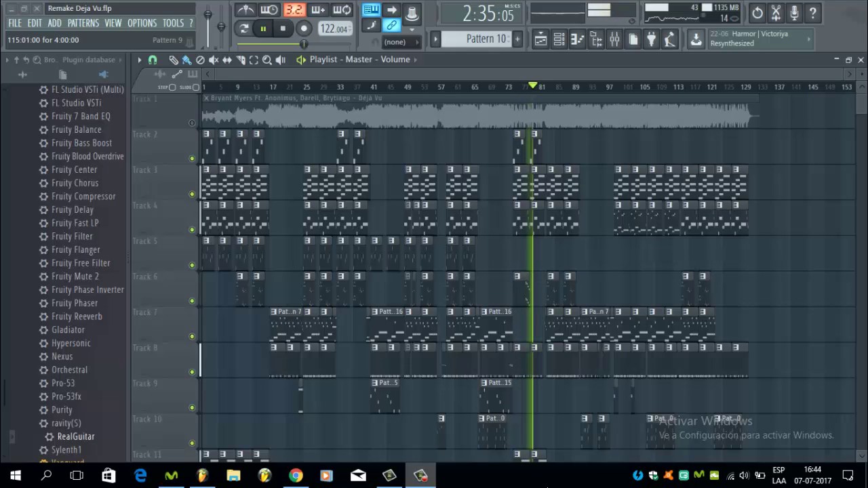Screen dimensions: 868x488
Task: Open the TOOLS menu
Action: click(173, 23)
